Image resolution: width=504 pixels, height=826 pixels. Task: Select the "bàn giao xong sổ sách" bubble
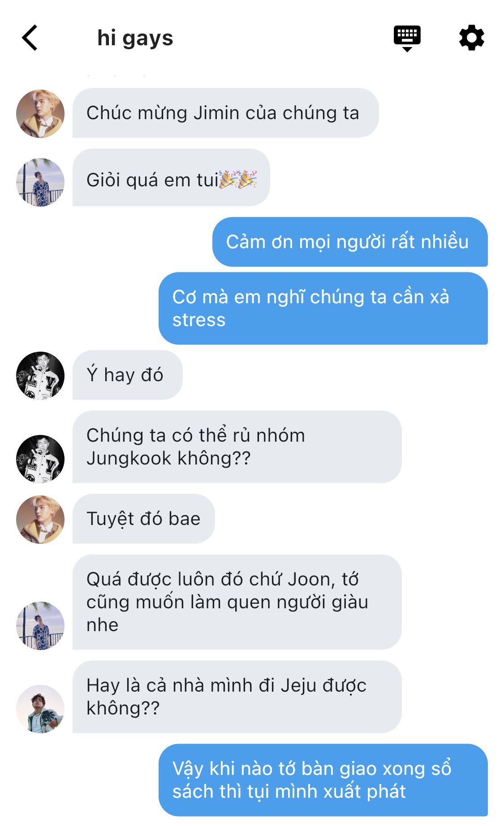(323, 780)
